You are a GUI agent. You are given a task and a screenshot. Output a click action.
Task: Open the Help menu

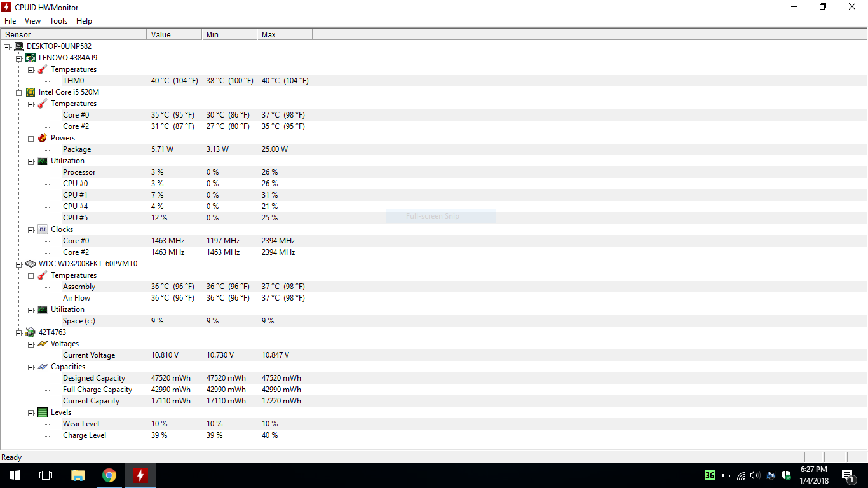[84, 21]
